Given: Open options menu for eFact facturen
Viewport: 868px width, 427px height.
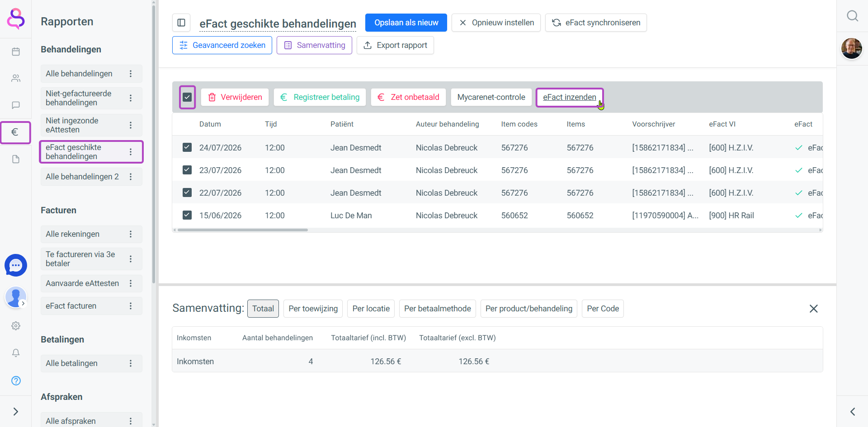Looking at the screenshot, I should (x=131, y=306).
